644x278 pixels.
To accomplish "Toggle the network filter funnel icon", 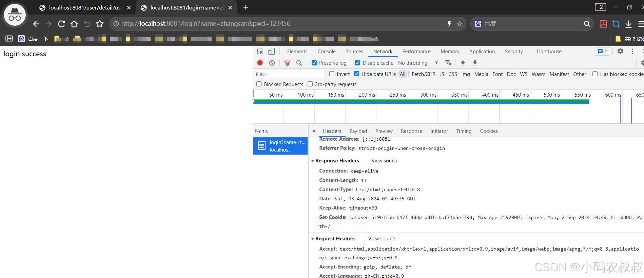I will (x=287, y=63).
